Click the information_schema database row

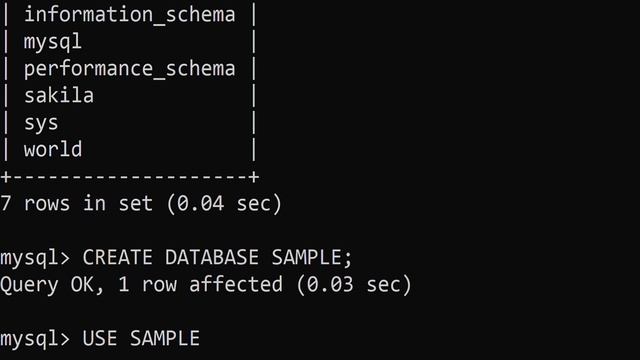click(x=129, y=15)
